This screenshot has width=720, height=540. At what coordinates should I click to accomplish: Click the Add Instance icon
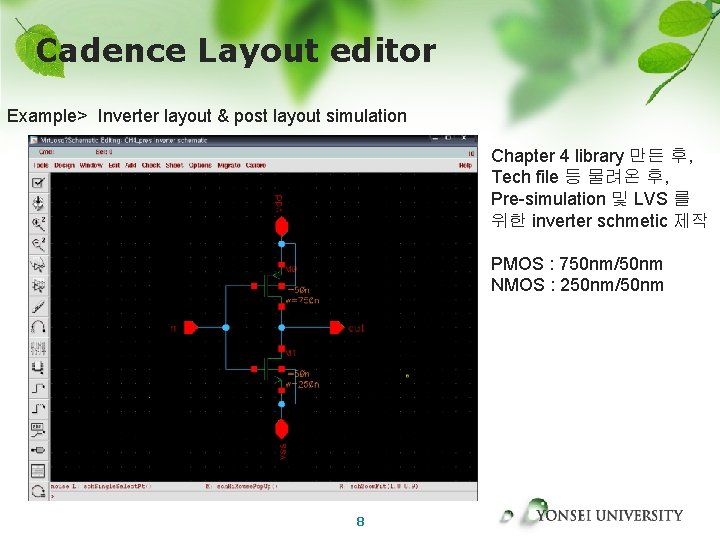[38, 368]
